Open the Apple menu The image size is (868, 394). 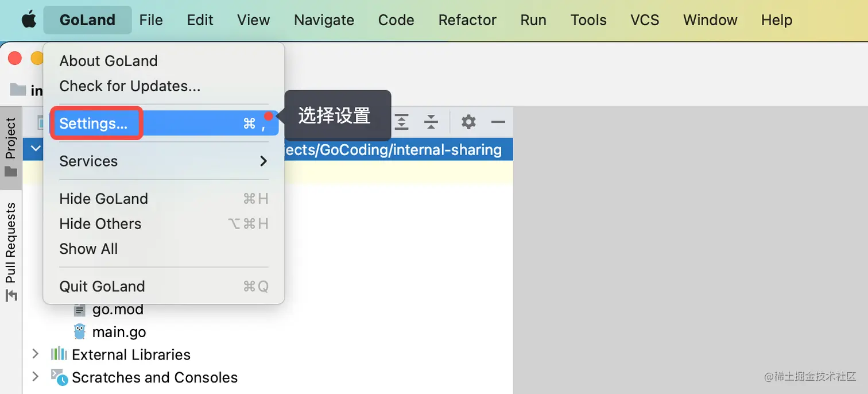29,20
